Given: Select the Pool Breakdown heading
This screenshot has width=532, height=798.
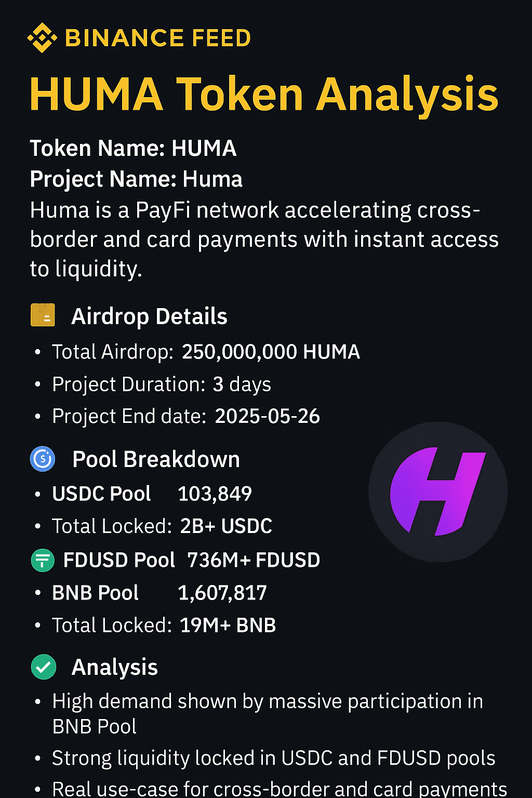Looking at the screenshot, I should click(156, 459).
